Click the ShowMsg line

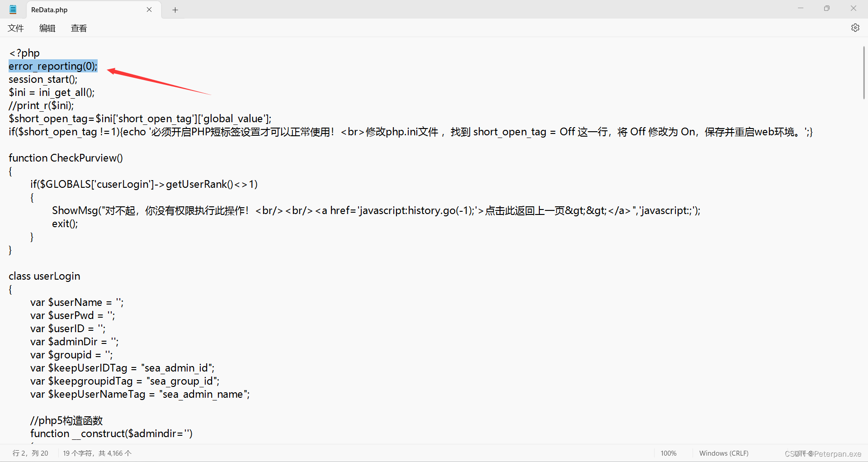[376, 211]
